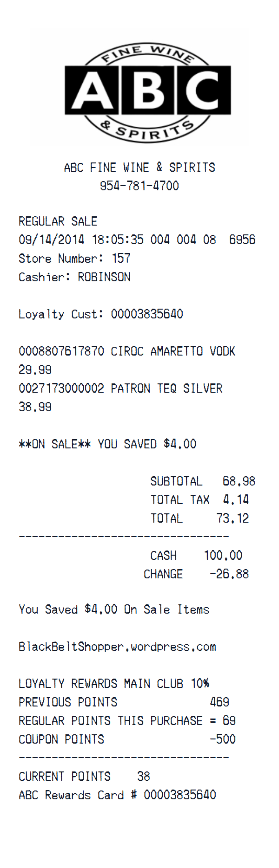Select the ABC FINE WINE & SPIRITS heading text
Screen dimensions: 279x868
(x=139, y=167)
